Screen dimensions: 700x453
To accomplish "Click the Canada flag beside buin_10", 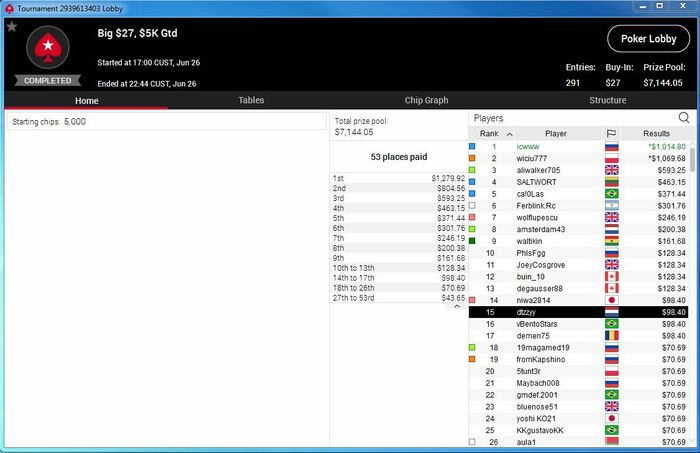I will click(612, 277).
